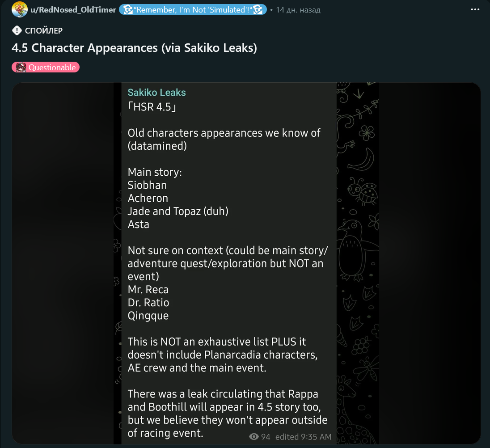This screenshot has height=448, width=490.
Task: Click the dark left margin of image
Action: coord(63,263)
